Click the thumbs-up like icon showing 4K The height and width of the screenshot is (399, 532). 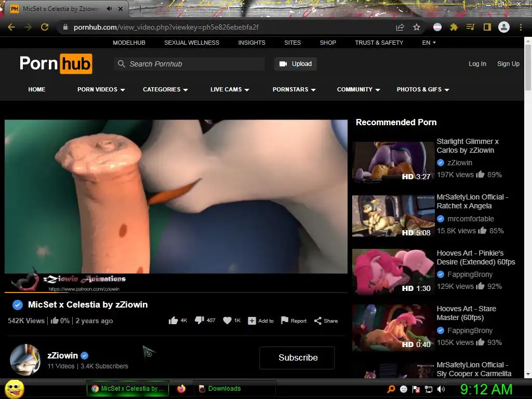click(x=173, y=321)
